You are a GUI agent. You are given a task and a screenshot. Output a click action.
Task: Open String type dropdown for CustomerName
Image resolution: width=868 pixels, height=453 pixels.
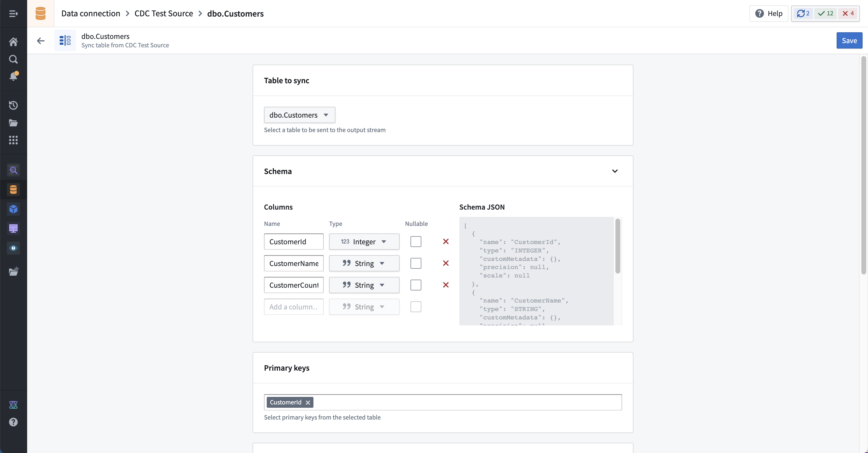[x=364, y=263]
